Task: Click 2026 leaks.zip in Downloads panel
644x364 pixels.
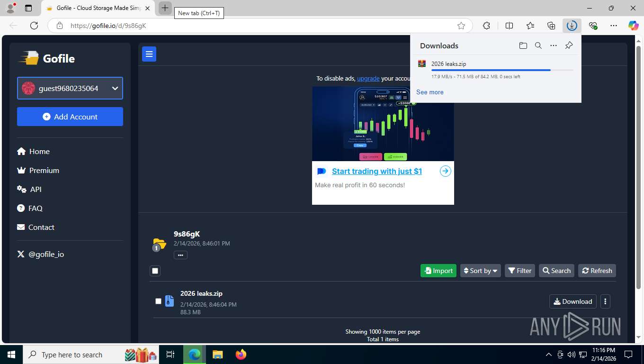Action: pos(449,64)
